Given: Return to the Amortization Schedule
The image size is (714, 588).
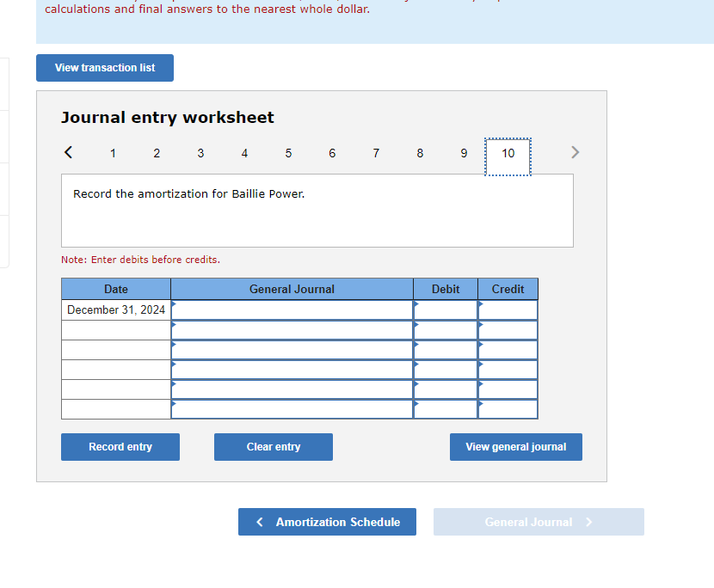Looking at the screenshot, I should [x=327, y=522].
